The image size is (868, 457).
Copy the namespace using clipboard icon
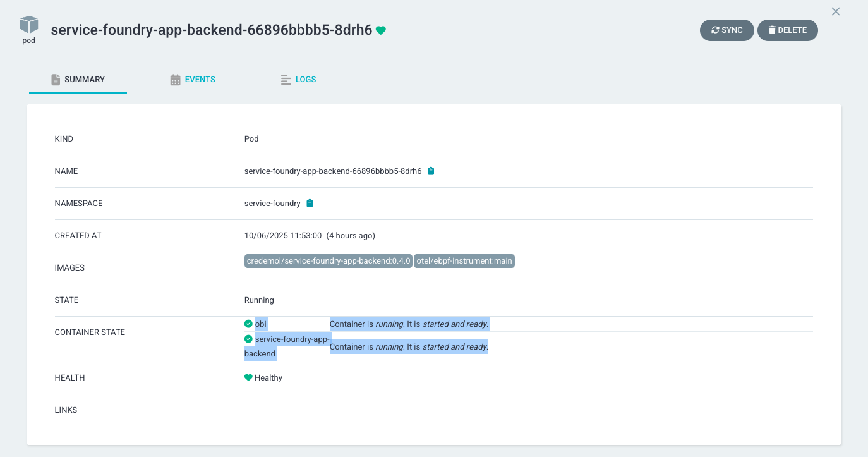(x=310, y=203)
